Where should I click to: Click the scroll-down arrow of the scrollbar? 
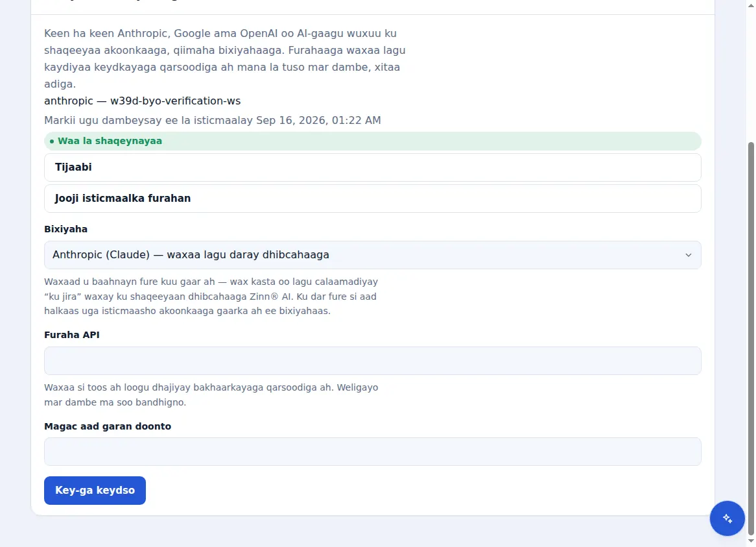(x=751, y=542)
